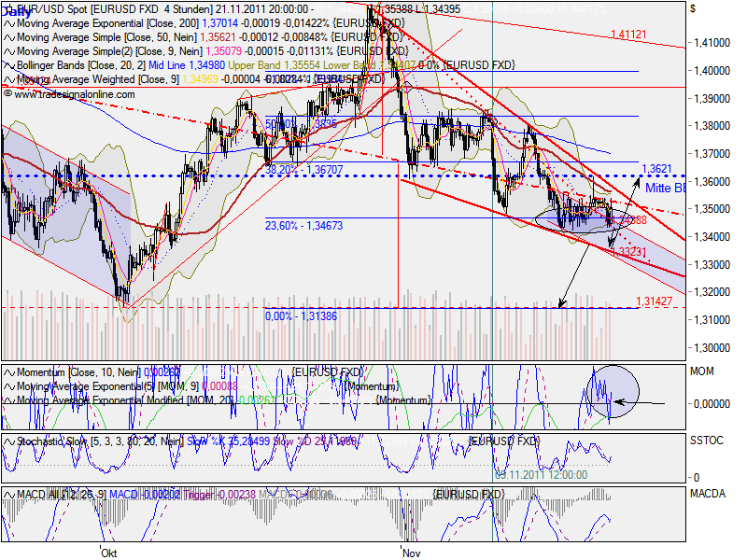Select the Bollinger Bands indicator icon
The height and width of the screenshot is (560, 747).
point(7,63)
